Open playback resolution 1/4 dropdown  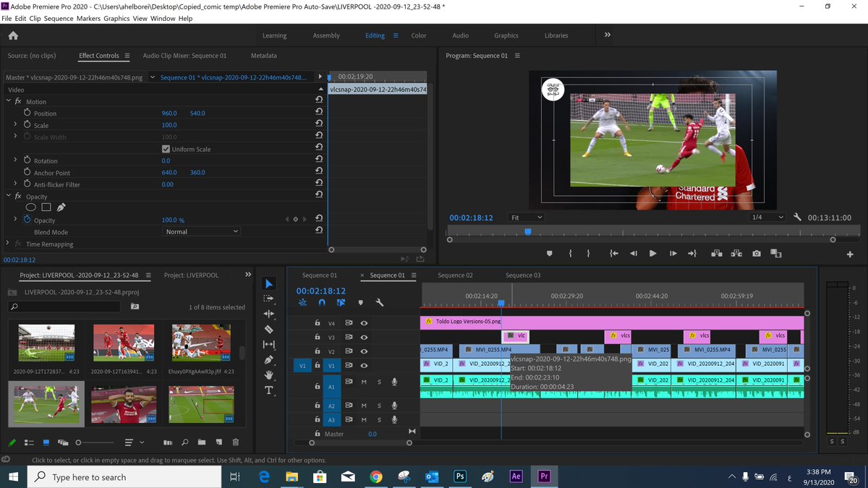[x=767, y=217]
